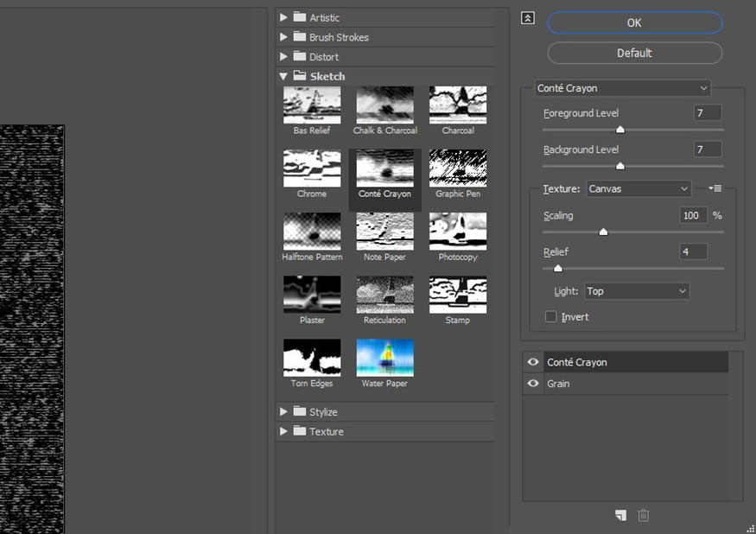Open the Conté Crayon filter dropdown
This screenshot has width=756, height=534.
coord(622,88)
